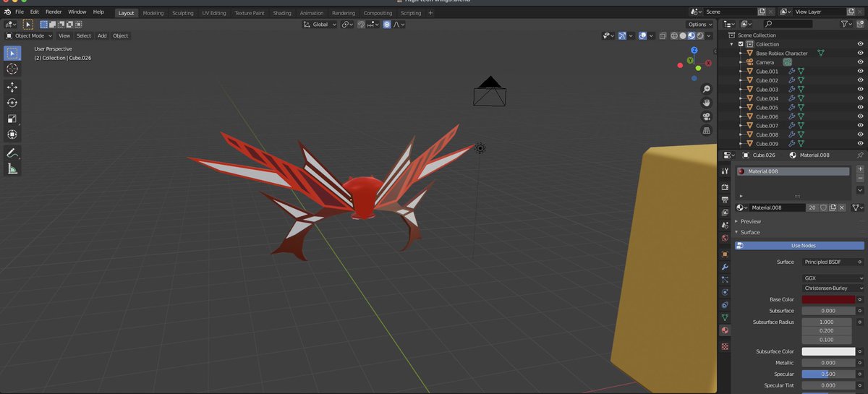Toggle visibility of Cube.009

860,144
